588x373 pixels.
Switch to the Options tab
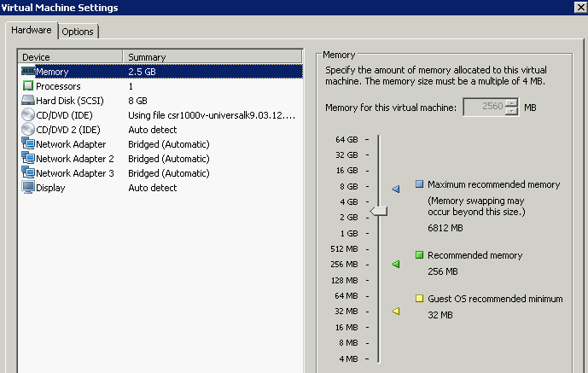78,32
